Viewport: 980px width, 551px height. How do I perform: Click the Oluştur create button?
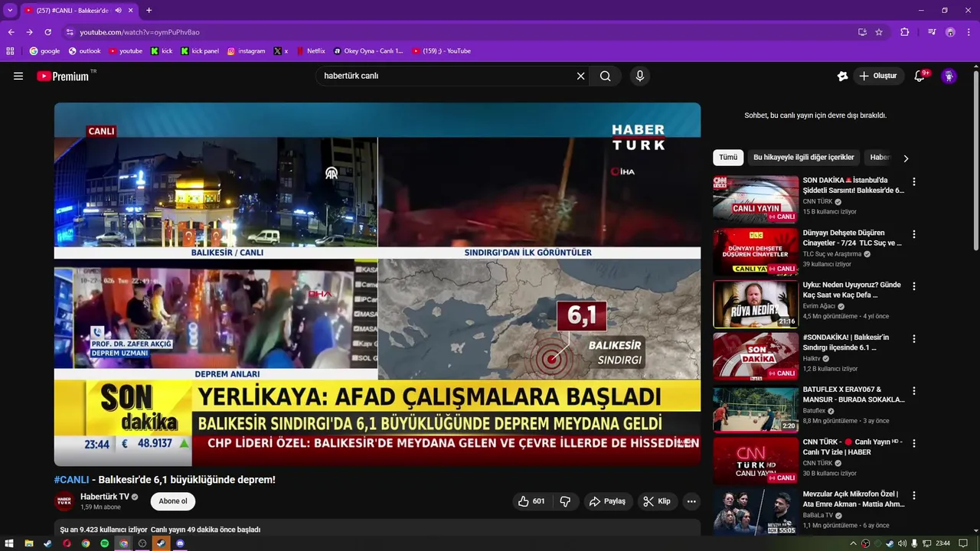point(877,76)
